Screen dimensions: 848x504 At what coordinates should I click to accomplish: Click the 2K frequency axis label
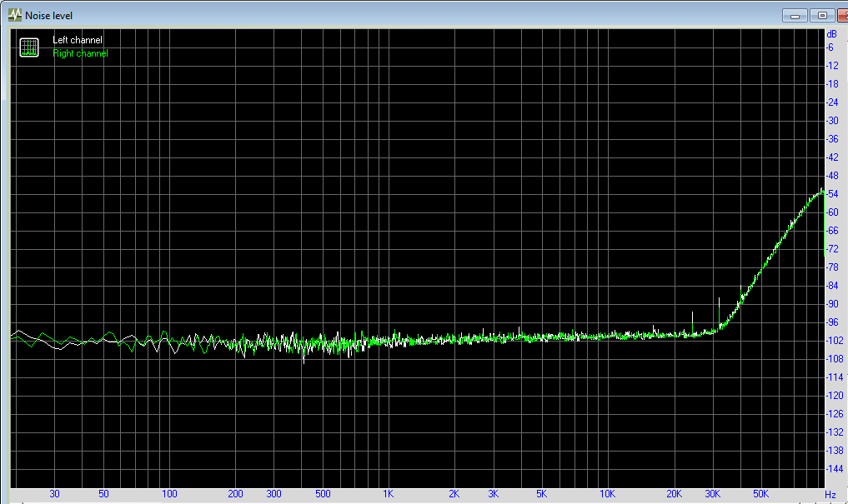coord(454,494)
